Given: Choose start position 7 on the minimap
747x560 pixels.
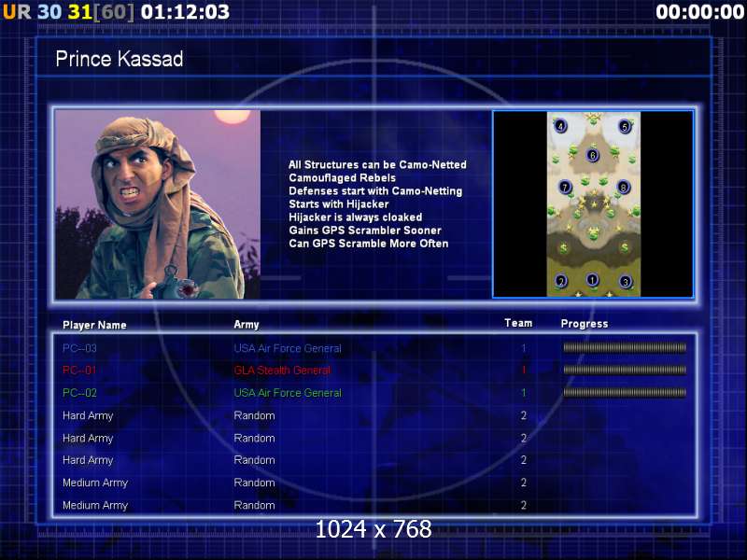Looking at the screenshot, I should [x=564, y=187].
